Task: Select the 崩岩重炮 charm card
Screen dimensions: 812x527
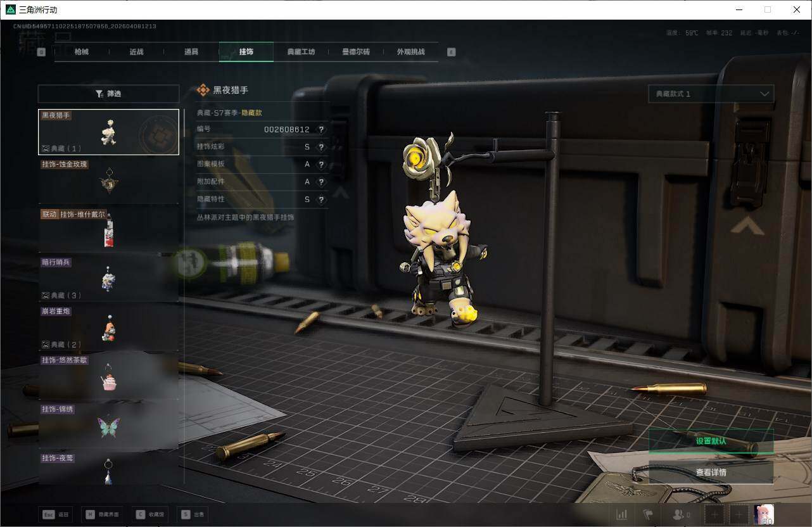Action: 108,328
